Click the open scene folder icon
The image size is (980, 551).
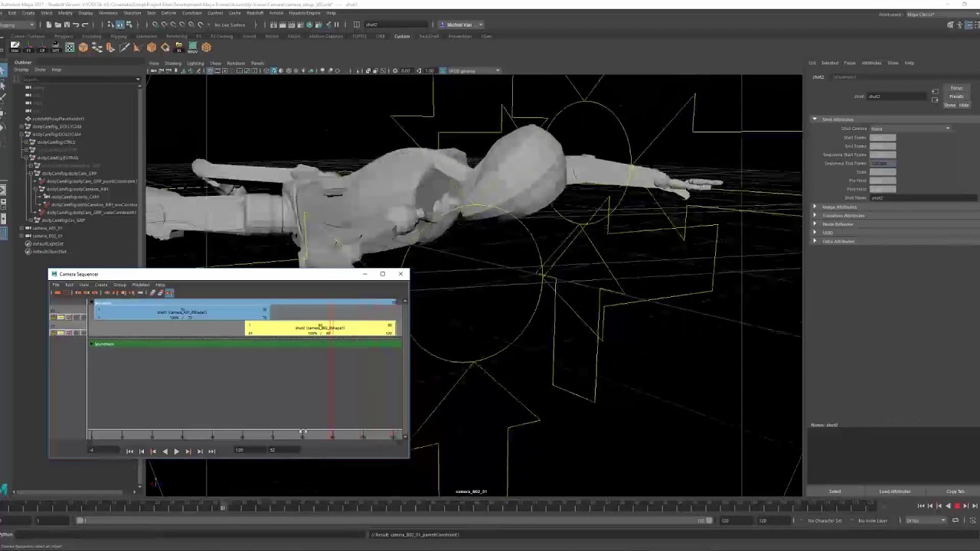pyautogui.click(x=58, y=24)
